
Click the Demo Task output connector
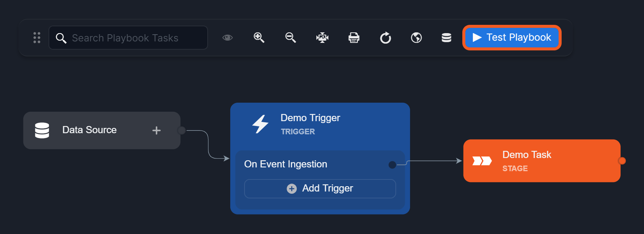[x=622, y=161]
